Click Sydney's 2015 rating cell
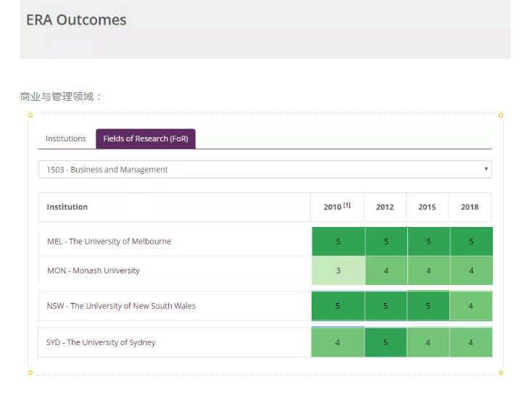The height and width of the screenshot is (393, 532). click(x=428, y=342)
